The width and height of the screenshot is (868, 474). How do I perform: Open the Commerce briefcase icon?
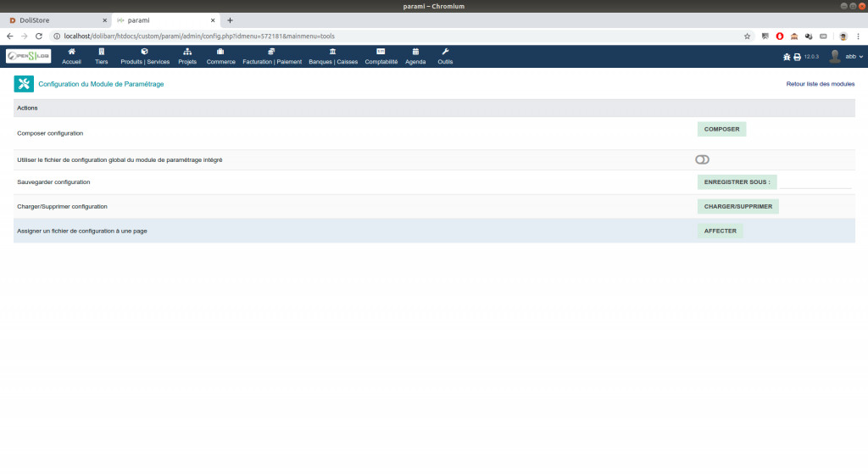tap(220, 52)
